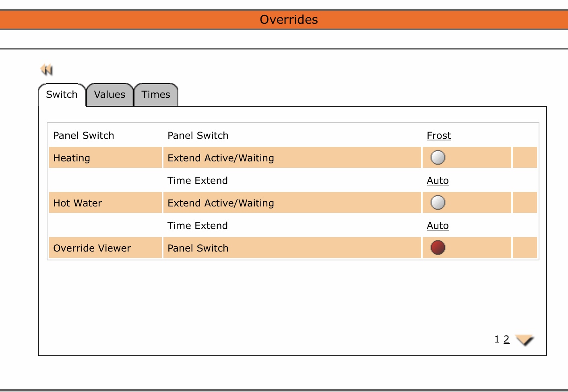
Task: Click the back arrow icon above the tabs
Action: (47, 70)
